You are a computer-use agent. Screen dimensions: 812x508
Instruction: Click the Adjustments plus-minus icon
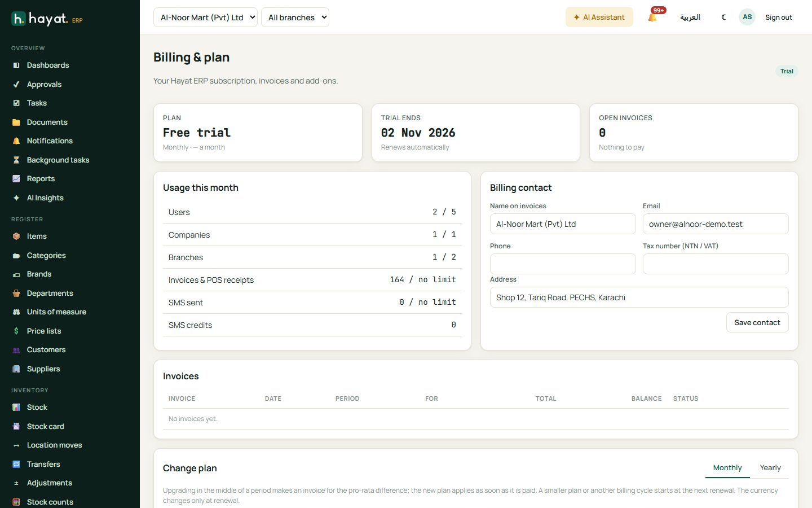tap(16, 483)
